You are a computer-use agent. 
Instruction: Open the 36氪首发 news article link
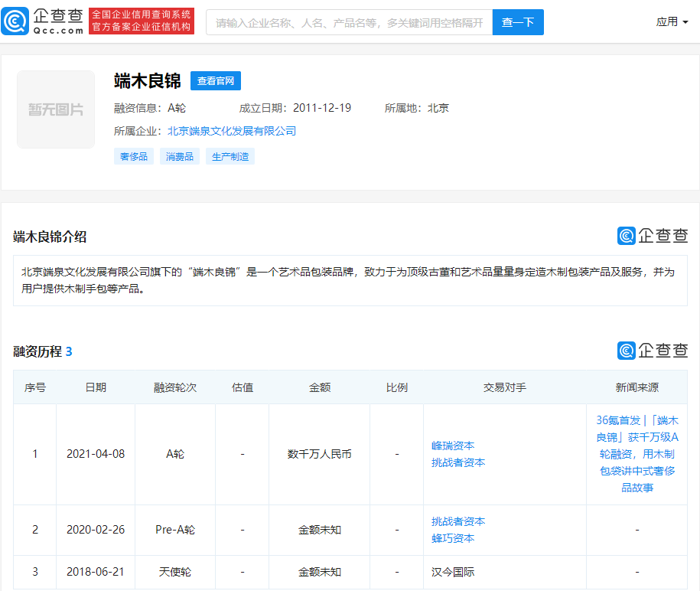tap(637, 454)
